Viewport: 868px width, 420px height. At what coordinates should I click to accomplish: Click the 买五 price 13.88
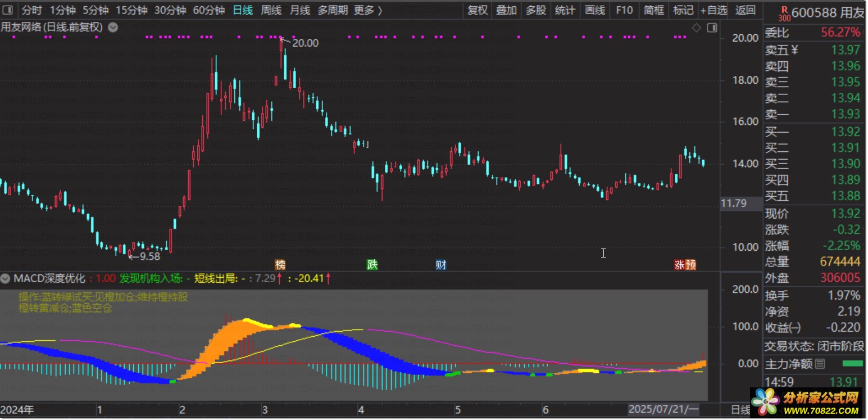(846, 196)
